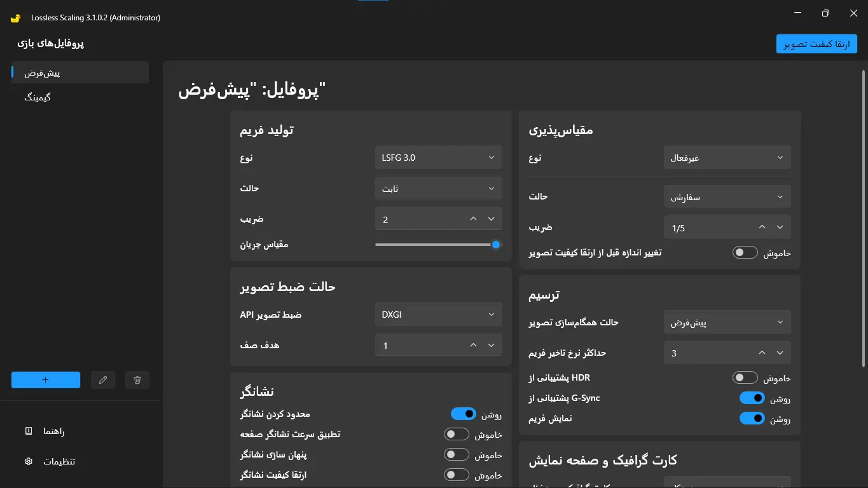868x488 pixels.
Task: Click the pencil edit profile icon
Action: (103, 380)
